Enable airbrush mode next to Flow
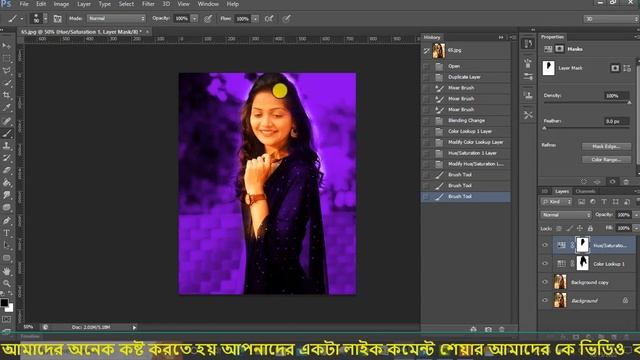This screenshot has height=360, width=640. point(269,18)
